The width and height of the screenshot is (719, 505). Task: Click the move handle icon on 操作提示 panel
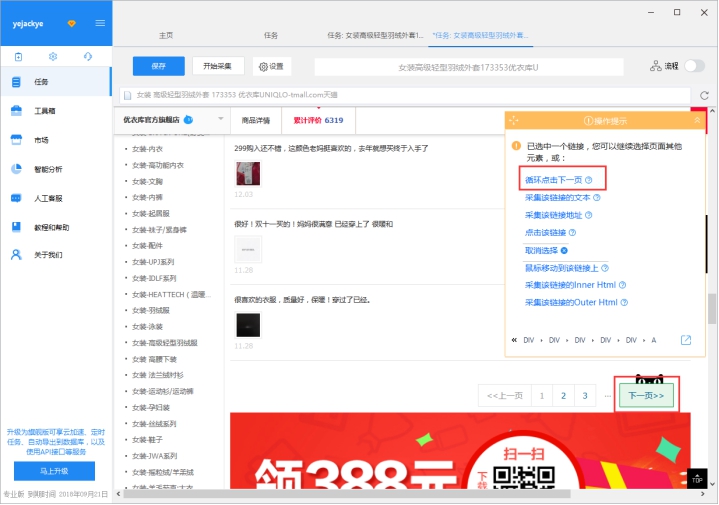click(x=514, y=121)
